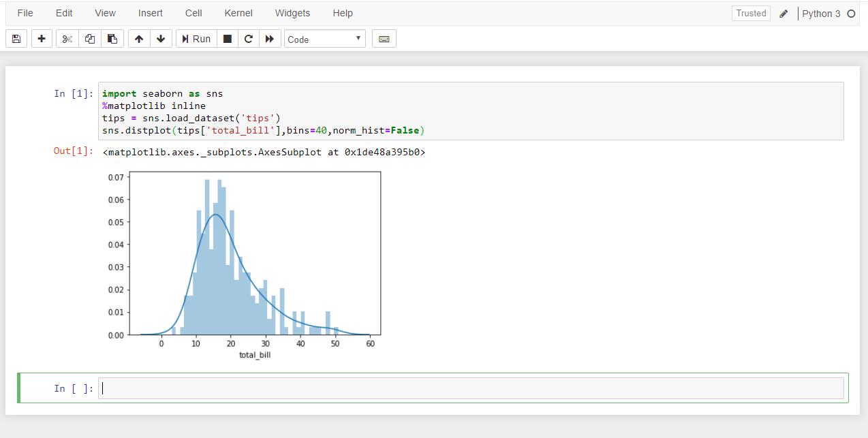Copy the selected cell
The height and width of the screenshot is (438, 868).
[89, 38]
